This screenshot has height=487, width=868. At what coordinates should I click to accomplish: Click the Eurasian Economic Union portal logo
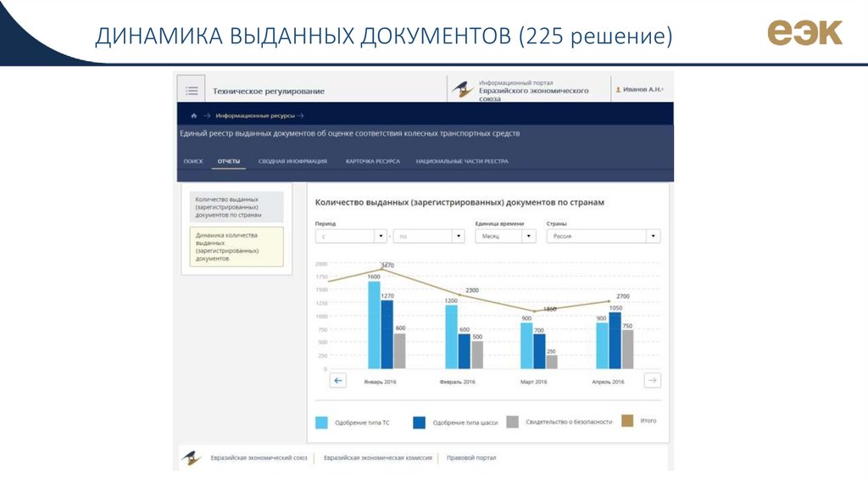[x=462, y=90]
